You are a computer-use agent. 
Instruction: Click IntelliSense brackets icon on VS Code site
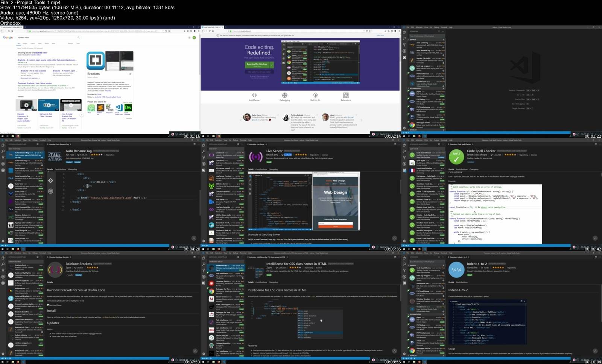point(254,95)
